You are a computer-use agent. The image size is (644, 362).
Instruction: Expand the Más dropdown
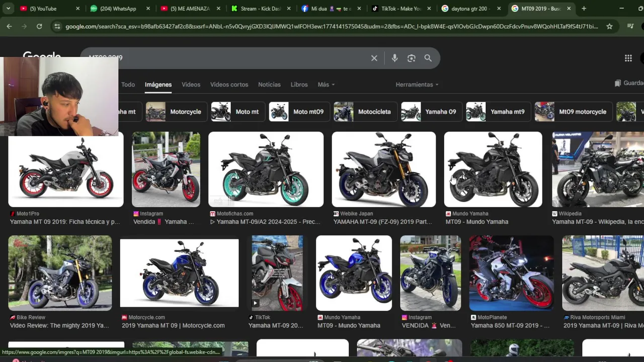click(x=326, y=84)
